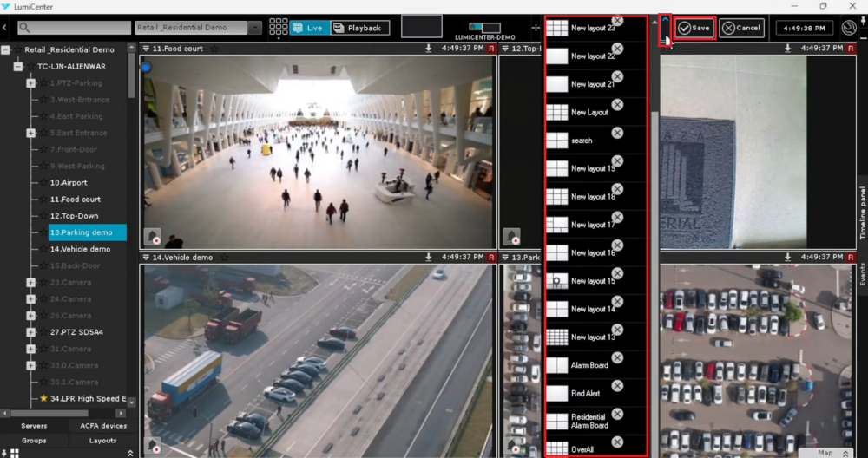868x458 pixels.
Task: Click record button on Food court camera
Action: click(153, 237)
